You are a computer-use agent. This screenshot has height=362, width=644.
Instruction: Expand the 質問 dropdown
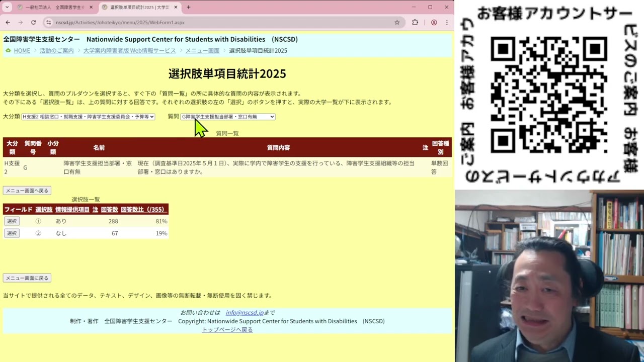tap(228, 117)
